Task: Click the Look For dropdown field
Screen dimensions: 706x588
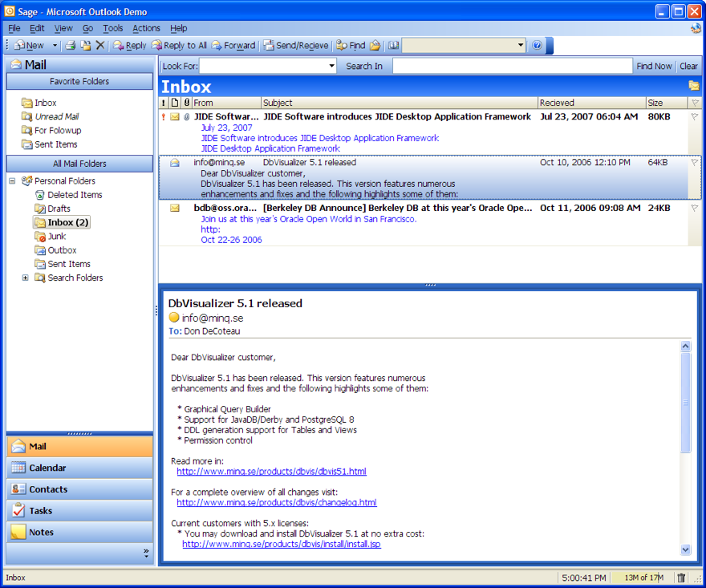Action: pos(268,67)
